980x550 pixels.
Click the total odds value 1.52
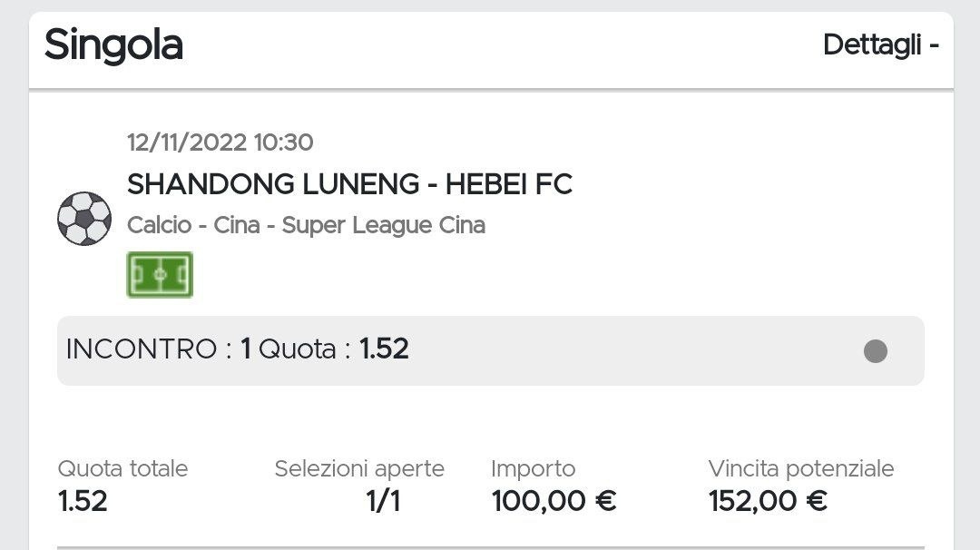pyautogui.click(x=83, y=501)
